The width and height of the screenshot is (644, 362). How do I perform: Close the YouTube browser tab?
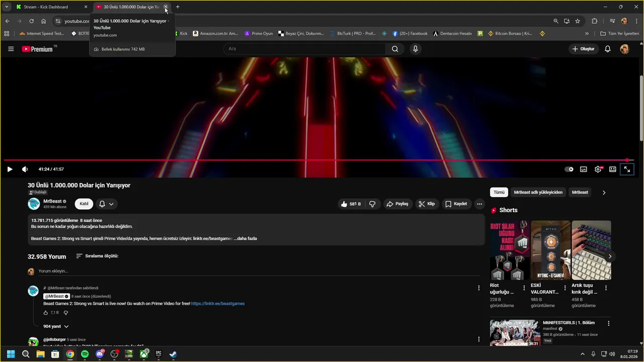point(166,7)
